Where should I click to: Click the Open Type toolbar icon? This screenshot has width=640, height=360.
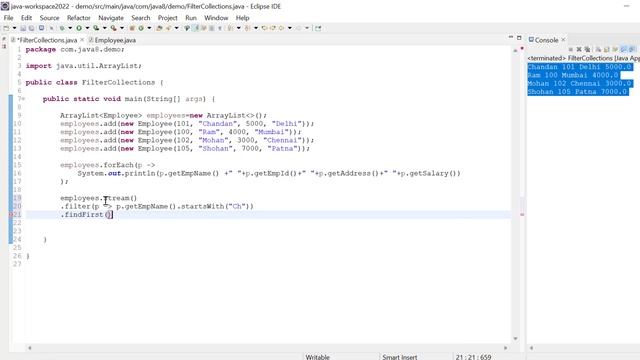159,28
